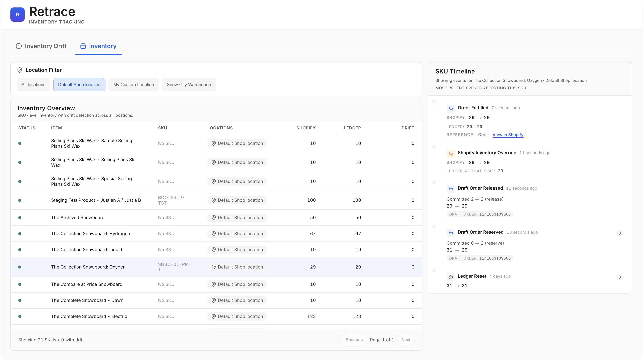Click the SKU column header
This screenshot has height=361, width=644.
pos(162,128)
